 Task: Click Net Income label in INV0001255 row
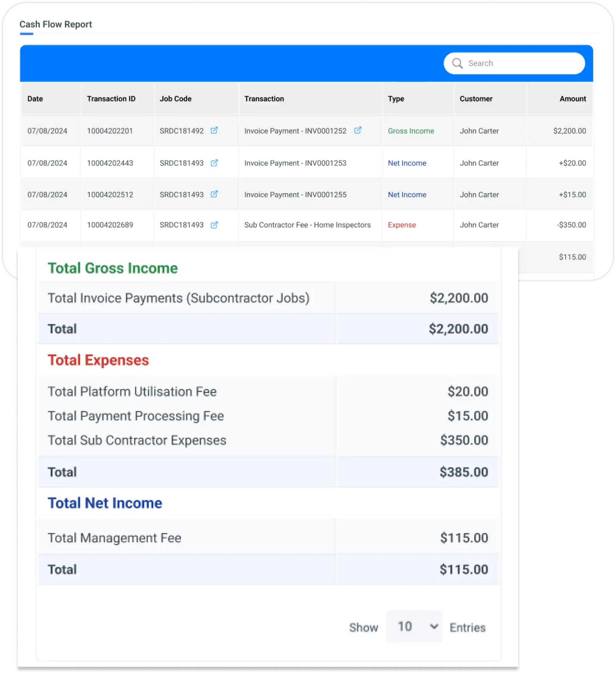407,195
